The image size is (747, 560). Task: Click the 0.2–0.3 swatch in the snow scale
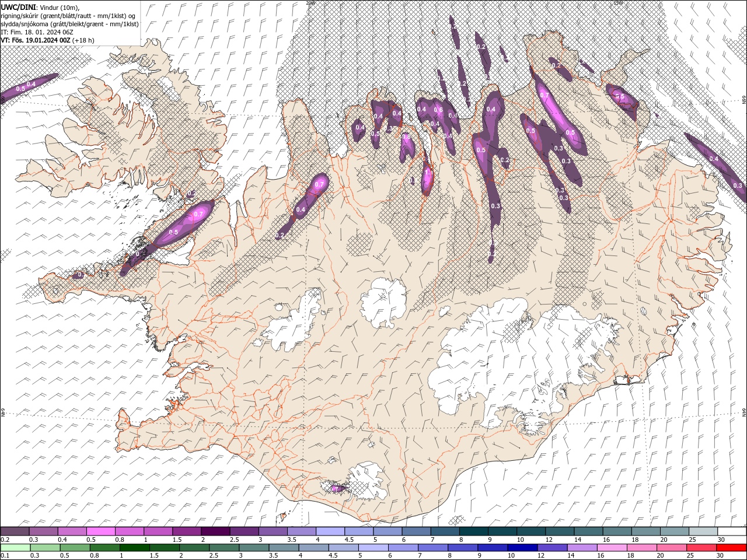tap(15, 531)
